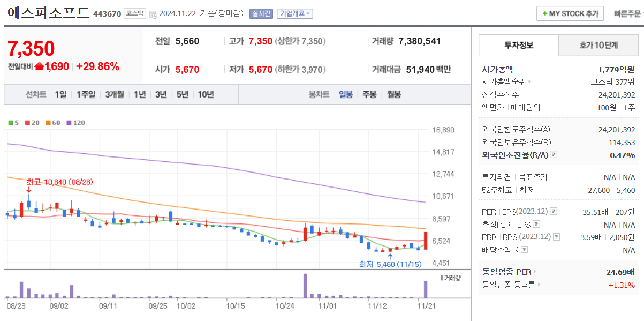
Task: Select the 5년 line chart period
Action: click(183, 94)
